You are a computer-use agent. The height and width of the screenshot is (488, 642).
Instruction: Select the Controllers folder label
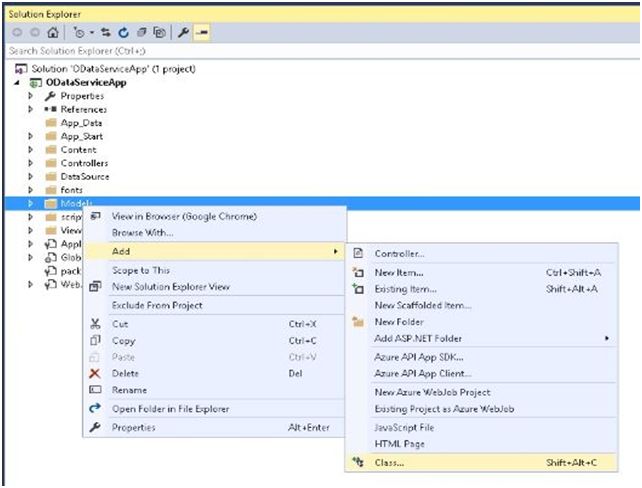pos(84,163)
